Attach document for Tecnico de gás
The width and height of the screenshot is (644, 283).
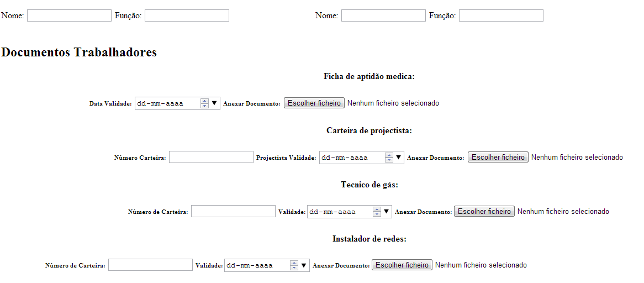[x=484, y=211]
